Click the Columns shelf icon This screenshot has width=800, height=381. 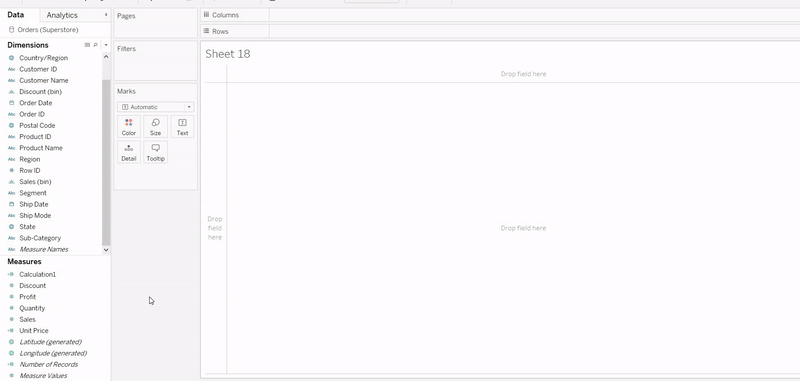point(207,15)
